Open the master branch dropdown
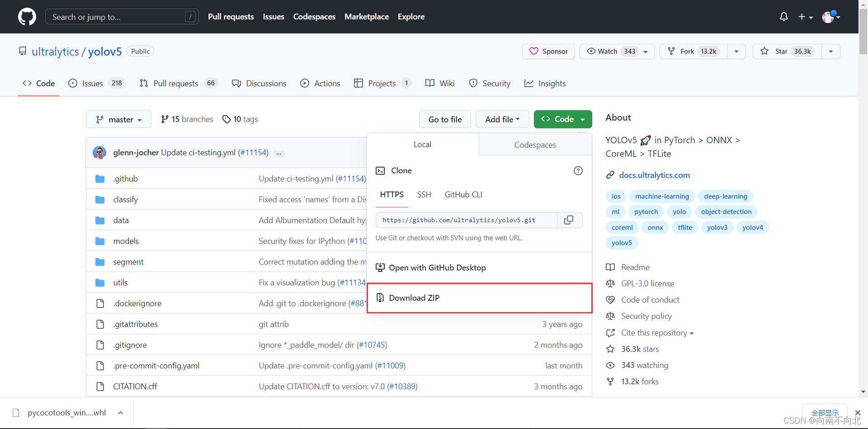 tap(118, 119)
